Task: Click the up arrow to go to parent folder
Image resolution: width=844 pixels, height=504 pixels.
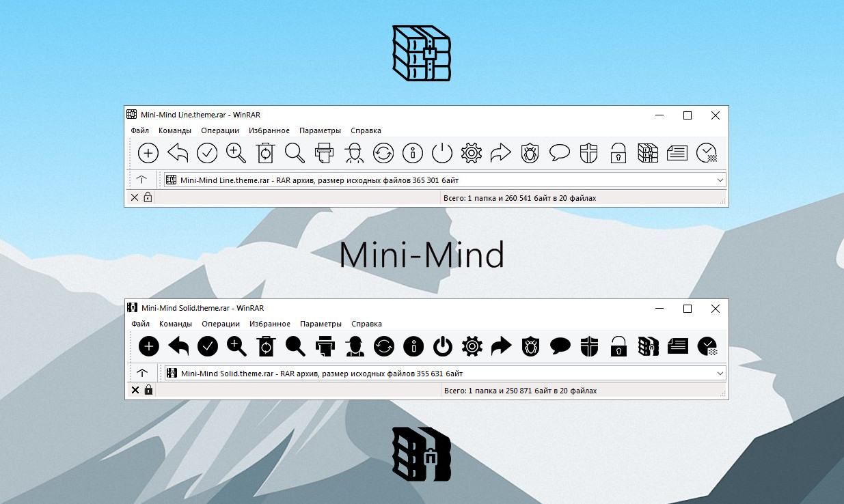Action: click(141, 180)
